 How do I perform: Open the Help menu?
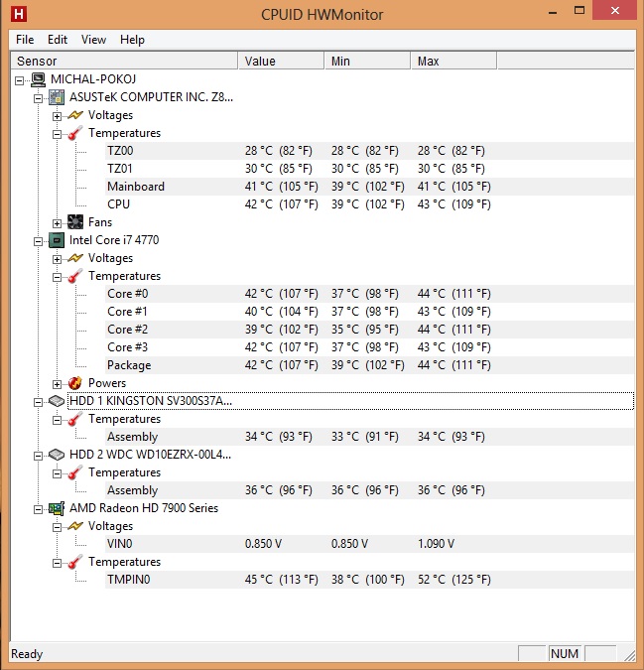point(132,40)
